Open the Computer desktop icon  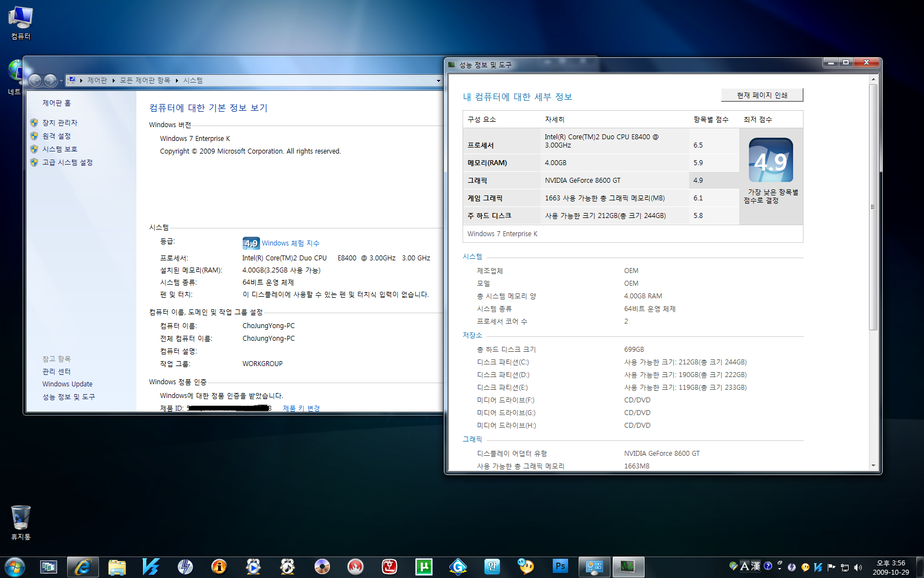click(21, 23)
